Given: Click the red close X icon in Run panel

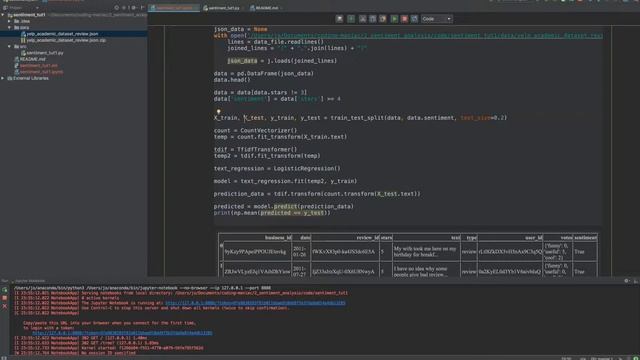Looking at the screenshot, I should click(x=4, y=306).
